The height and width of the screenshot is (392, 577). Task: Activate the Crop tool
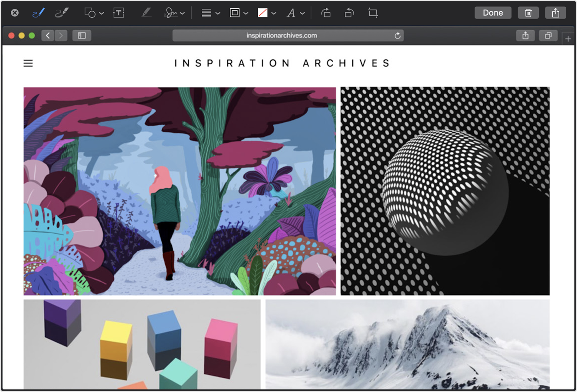[373, 13]
